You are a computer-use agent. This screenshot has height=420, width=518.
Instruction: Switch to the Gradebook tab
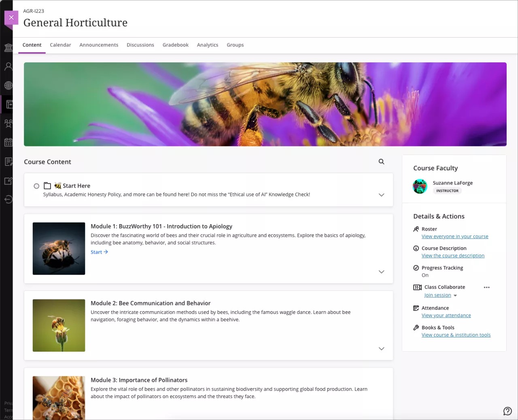175,45
